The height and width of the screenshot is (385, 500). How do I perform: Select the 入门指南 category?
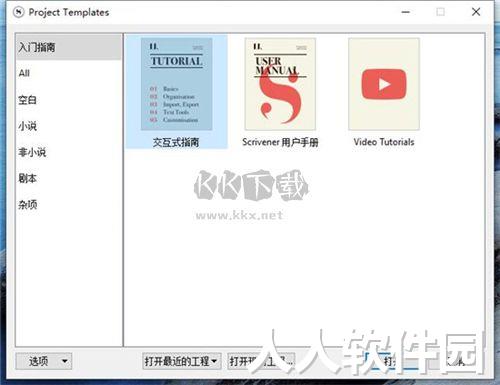pyautogui.click(x=68, y=47)
